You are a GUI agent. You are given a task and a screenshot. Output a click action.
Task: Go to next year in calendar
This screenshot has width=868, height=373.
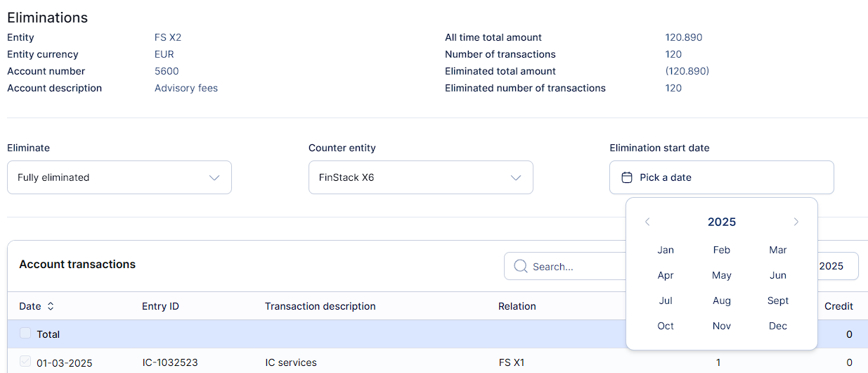[796, 222]
